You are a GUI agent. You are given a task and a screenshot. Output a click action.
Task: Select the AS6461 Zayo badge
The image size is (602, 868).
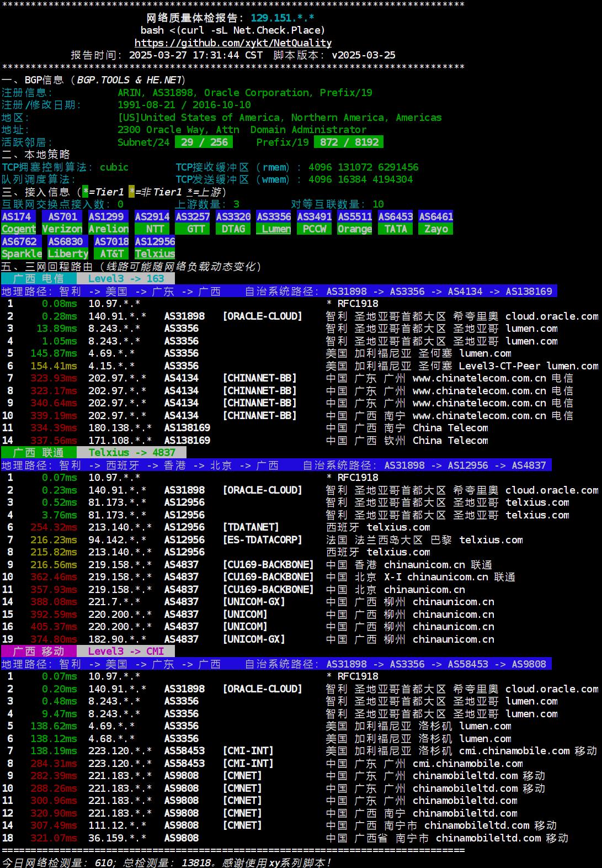[x=436, y=217]
